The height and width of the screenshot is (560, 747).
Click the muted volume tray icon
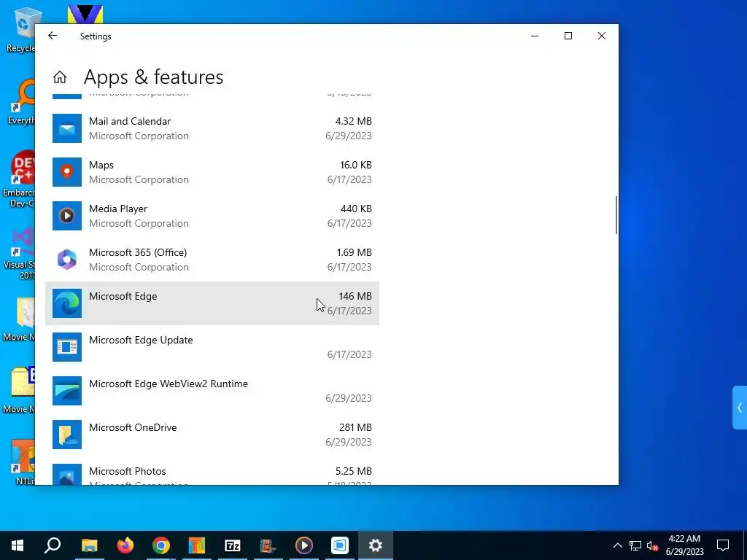pyautogui.click(x=653, y=545)
